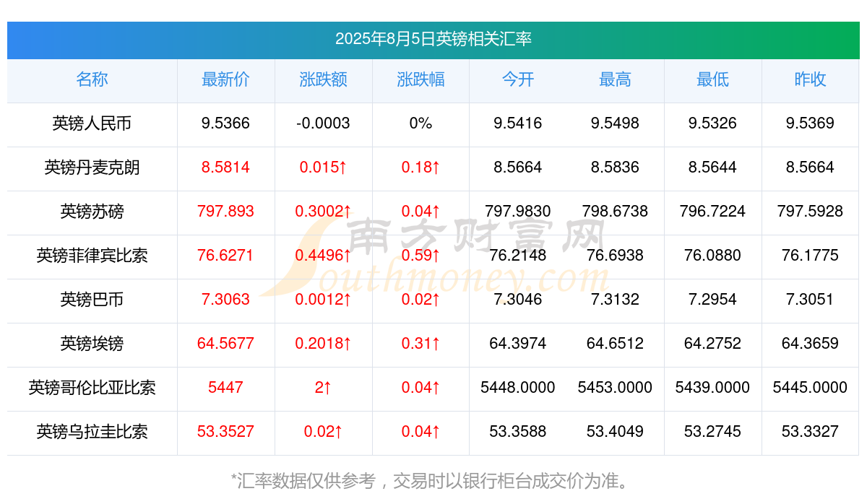Select change percent 0.02↑ for 英镑巴币
The width and height of the screenshot is (867, 504).
[x=420, y=300]
